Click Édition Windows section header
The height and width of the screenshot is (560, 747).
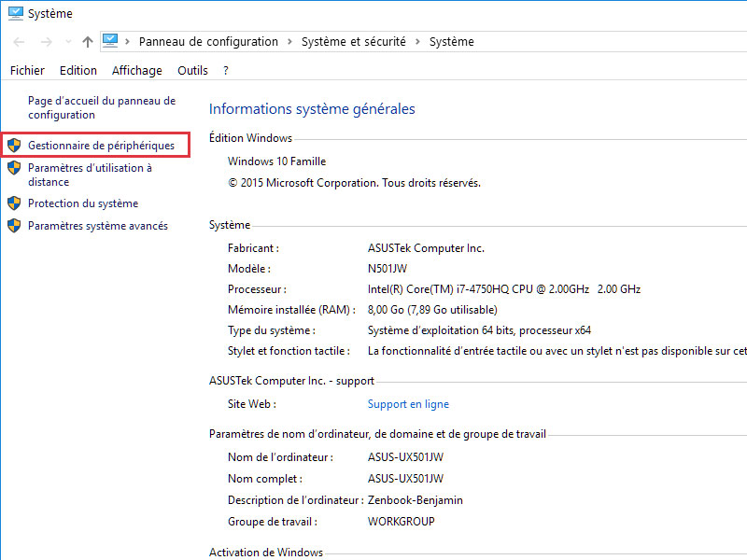250,137
